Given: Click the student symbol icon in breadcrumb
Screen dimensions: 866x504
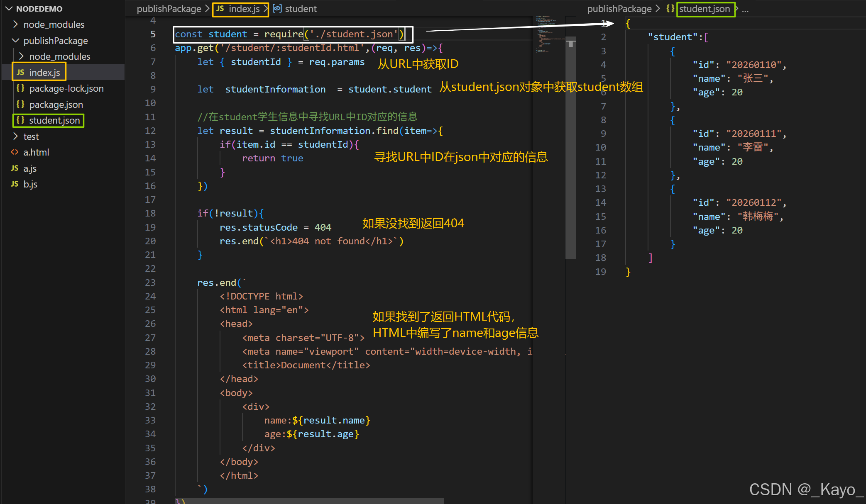Looking at the screenshot, I should (277, 9).
